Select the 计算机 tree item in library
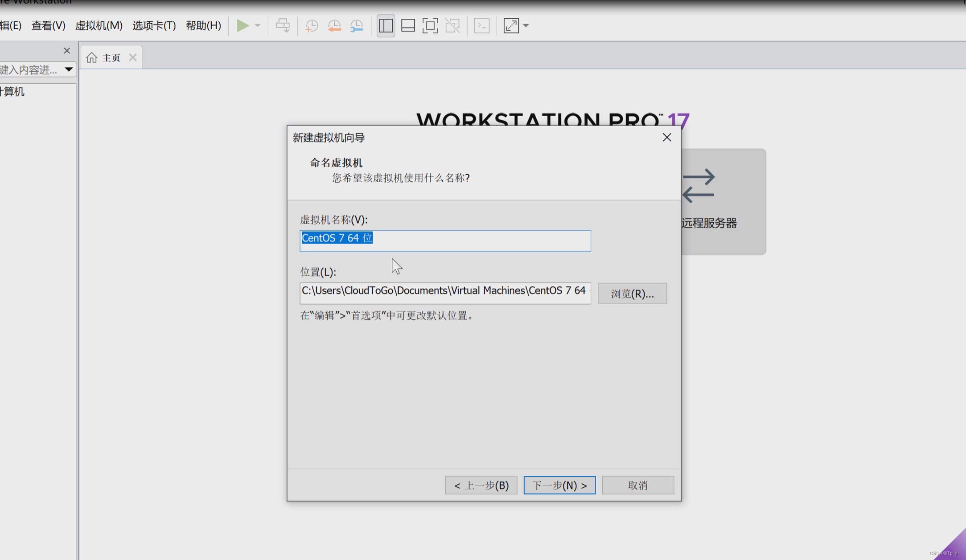 (12, 92)
